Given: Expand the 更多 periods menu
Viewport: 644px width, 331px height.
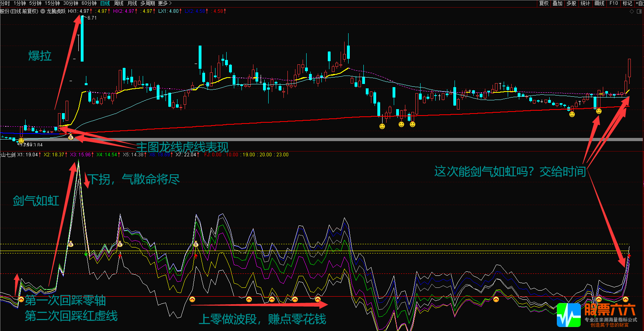Looking at the screenshot, I should [x=165, y=3].
